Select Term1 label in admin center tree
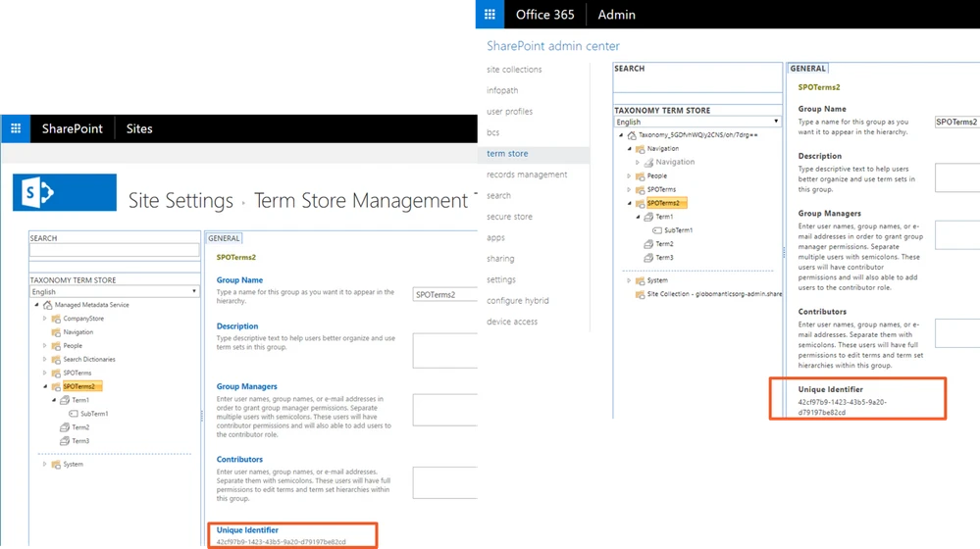This screenshot has height=549, width=980. coord(664,217)
